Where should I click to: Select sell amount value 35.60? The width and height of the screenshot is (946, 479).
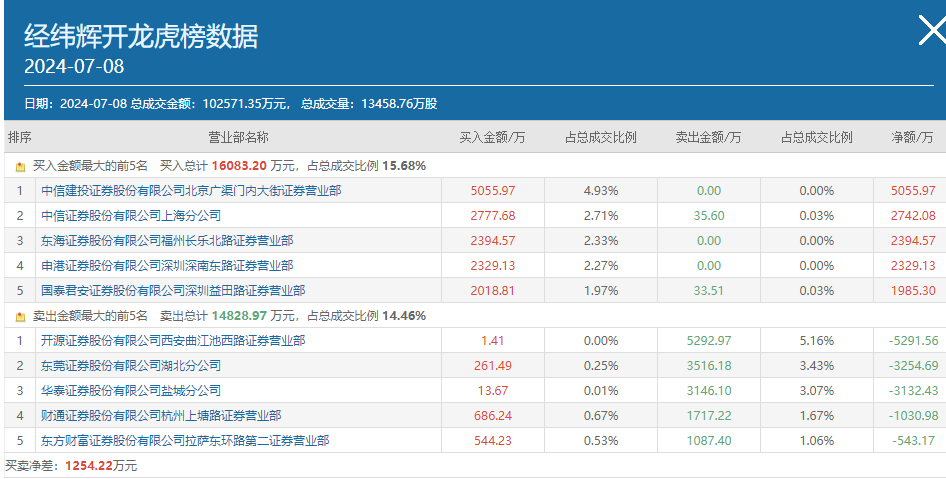pos(709,215)
